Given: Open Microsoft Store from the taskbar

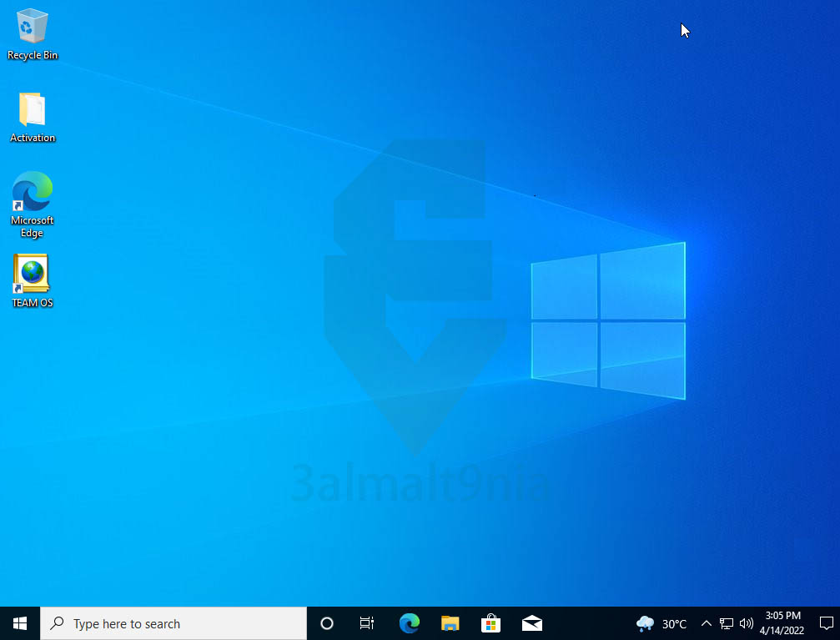Looking at the screenshot, I should click(x=490, y=623).
